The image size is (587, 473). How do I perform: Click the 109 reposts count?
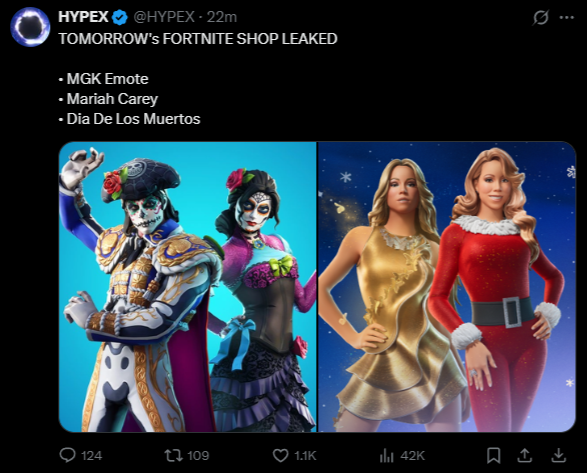click(x=198, y=455)
